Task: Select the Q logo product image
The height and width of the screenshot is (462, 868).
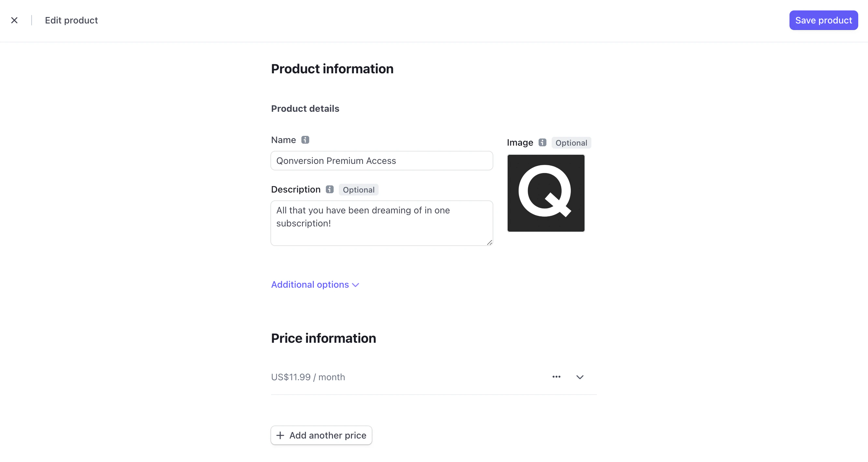Action: [x=545, y=193]
